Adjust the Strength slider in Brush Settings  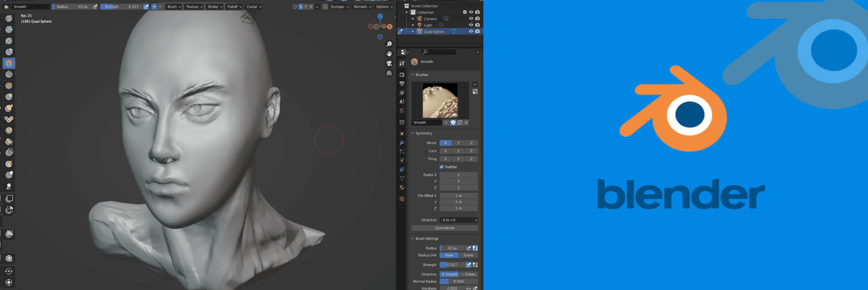453,265
